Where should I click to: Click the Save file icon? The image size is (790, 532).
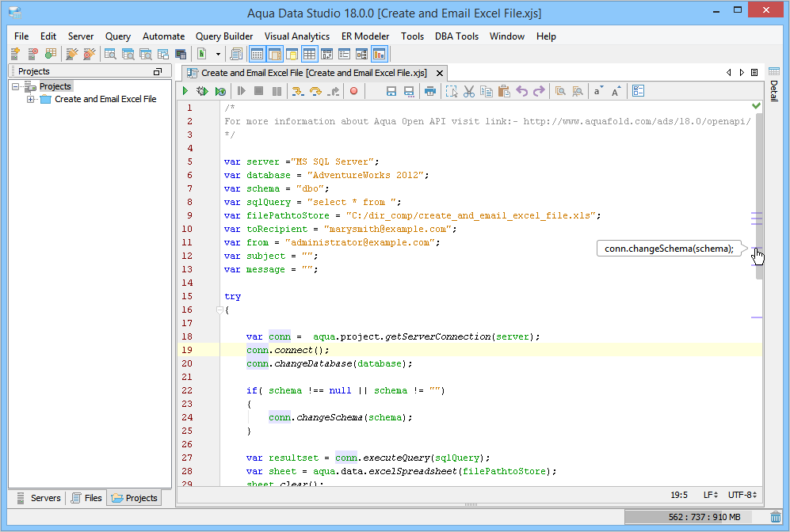coord(391,92)
